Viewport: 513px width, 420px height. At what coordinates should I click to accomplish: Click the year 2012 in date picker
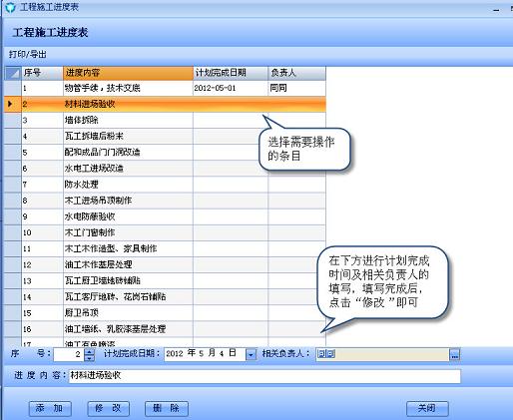[175, 353]
